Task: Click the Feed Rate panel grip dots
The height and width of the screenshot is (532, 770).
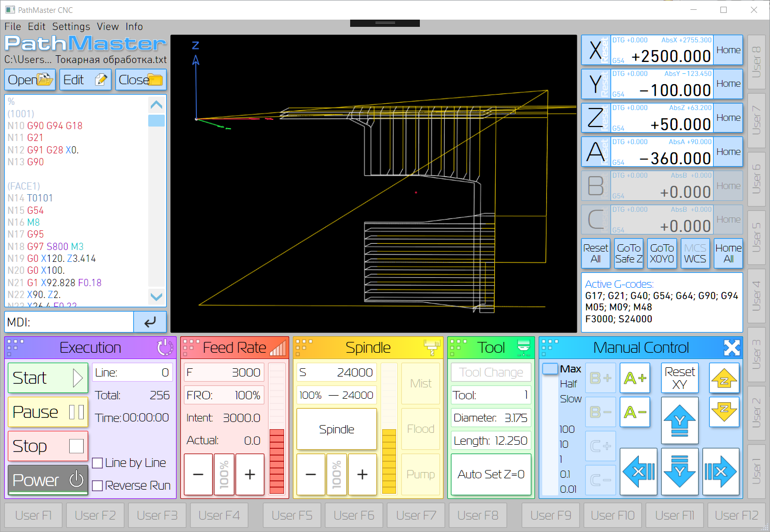Action: (x=192, y=348)
